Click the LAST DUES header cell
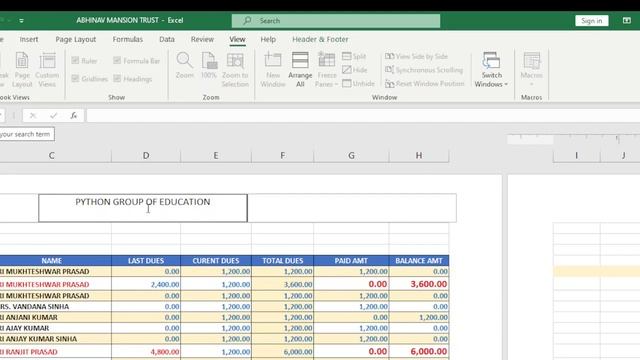The height and width of the screenshot is (360, 640). coord(146,260)
